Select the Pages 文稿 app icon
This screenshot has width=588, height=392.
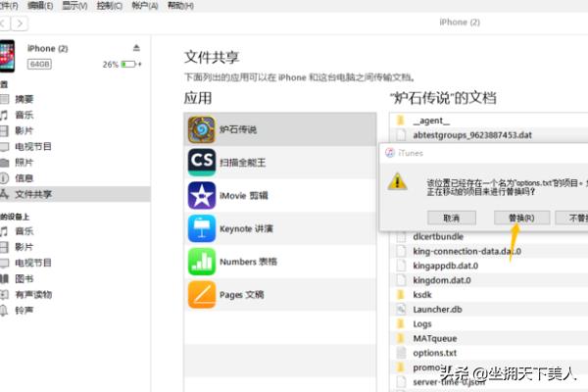(202, 294)
